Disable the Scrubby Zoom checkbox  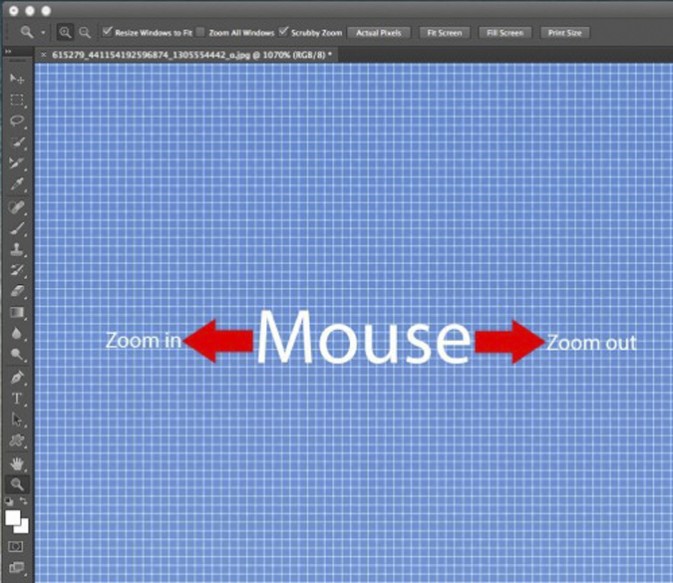pyautogui.click(x=284, y=33)
